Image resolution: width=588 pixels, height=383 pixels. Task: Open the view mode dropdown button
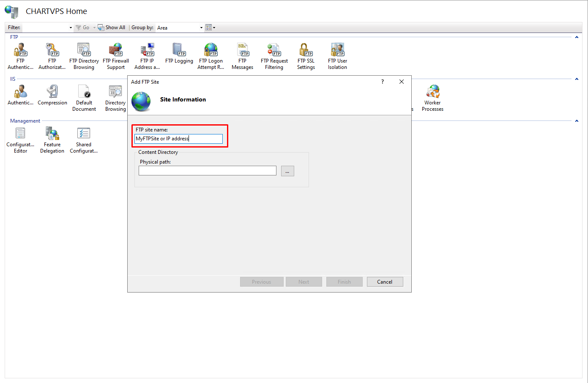[x=210, y=27]
